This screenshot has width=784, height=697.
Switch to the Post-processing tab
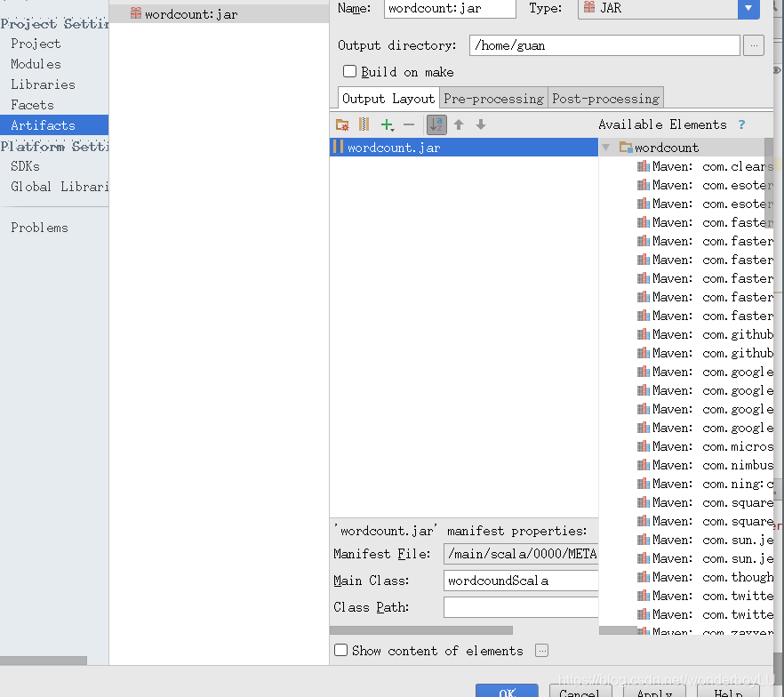[x=606, y=98]
